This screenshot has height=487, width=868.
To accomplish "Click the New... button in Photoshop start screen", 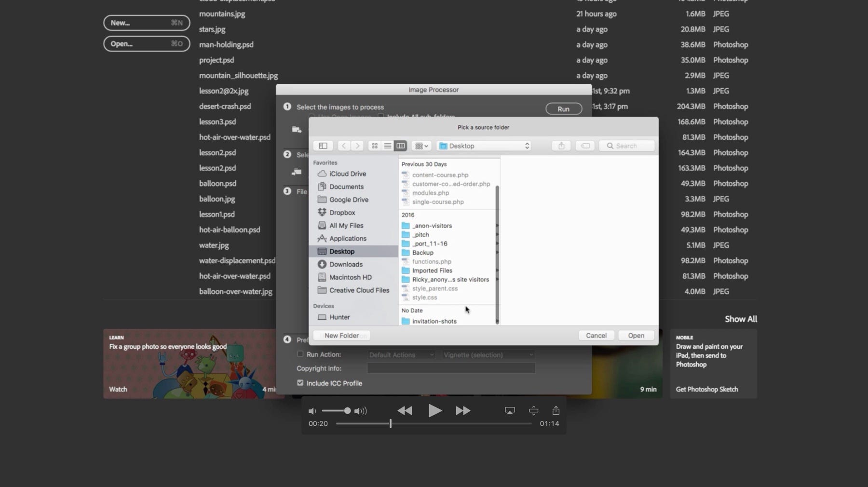I will 147,23.
